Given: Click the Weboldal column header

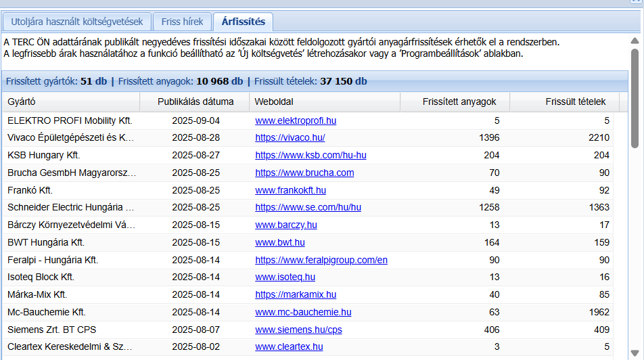Looking at the screenshot, I should click(325, 102).
